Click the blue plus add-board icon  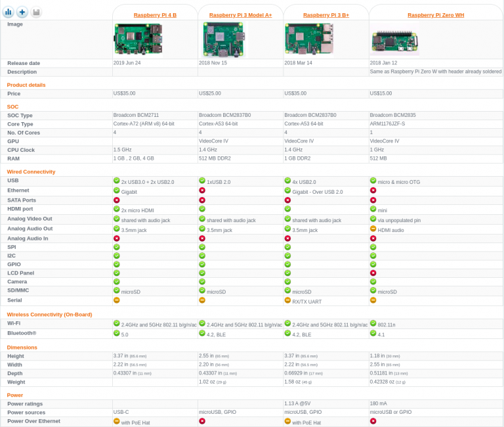[22, 12]
